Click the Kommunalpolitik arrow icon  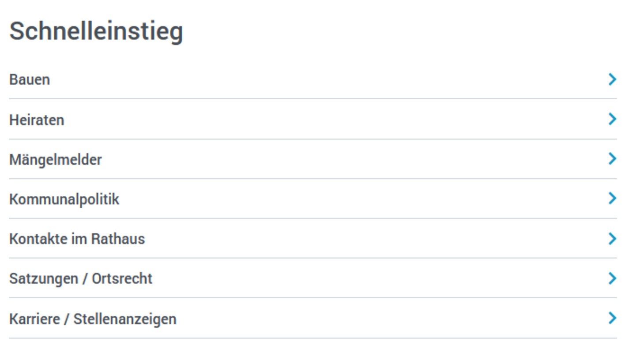pos(612,199)
